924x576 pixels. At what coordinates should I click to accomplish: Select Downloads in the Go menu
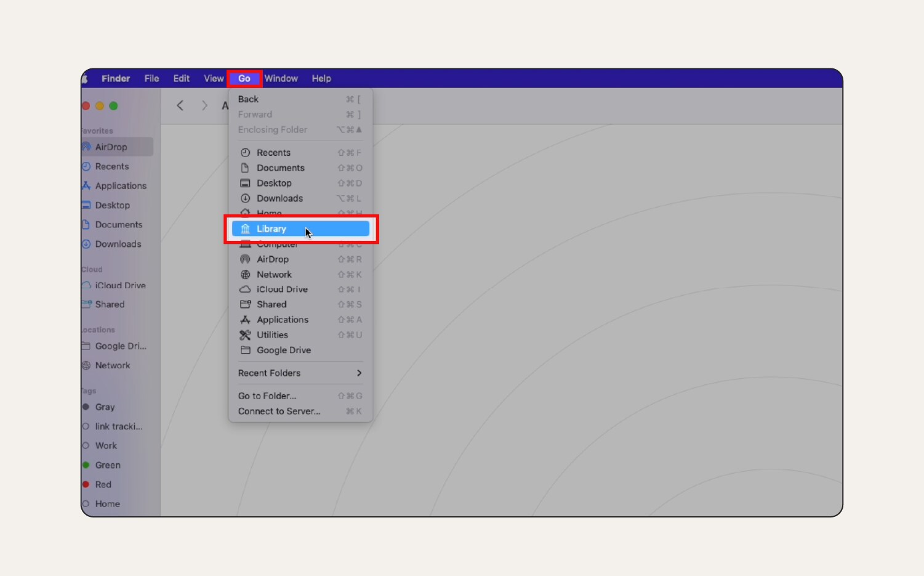pos(300,198)
